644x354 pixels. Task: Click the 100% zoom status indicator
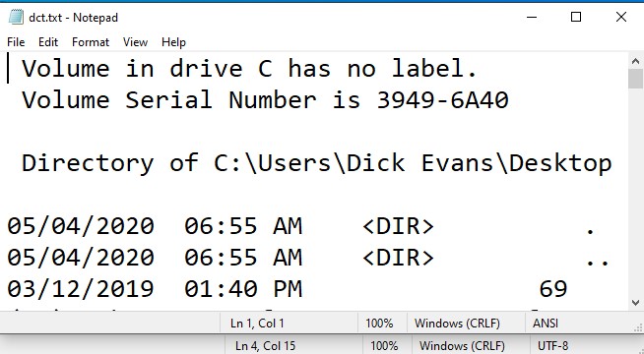click(x=379, y=324)
